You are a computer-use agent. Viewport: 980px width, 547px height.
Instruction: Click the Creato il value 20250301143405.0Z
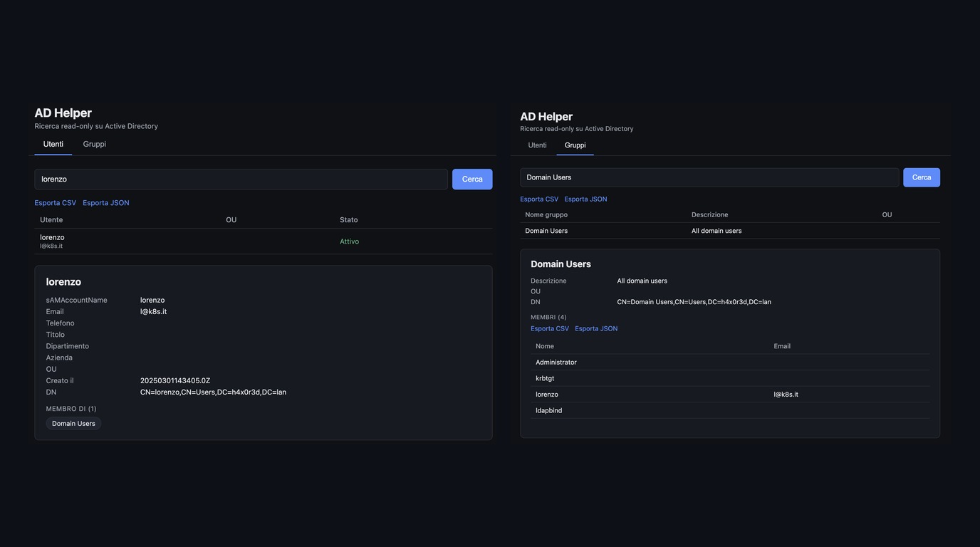click(x=175, y=381)
